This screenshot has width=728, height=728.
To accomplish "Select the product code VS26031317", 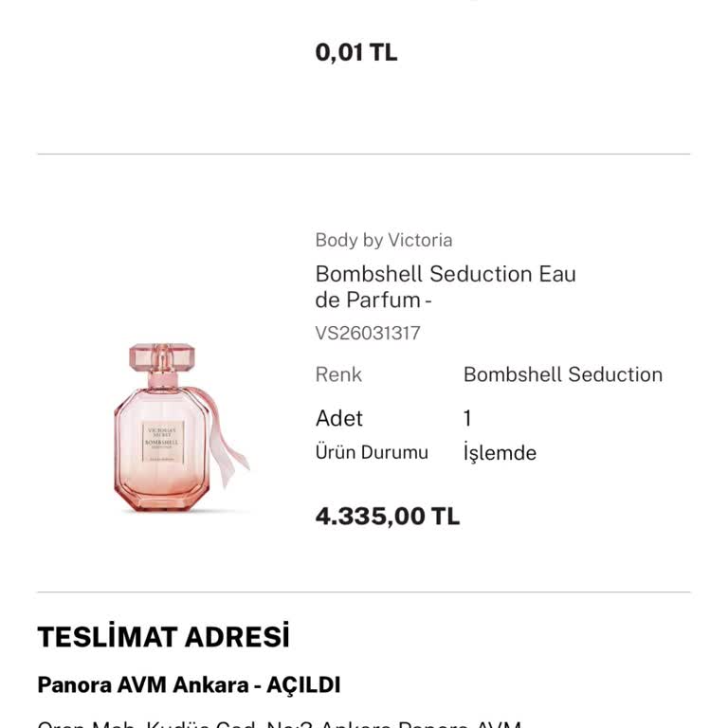I will [368, 333].
